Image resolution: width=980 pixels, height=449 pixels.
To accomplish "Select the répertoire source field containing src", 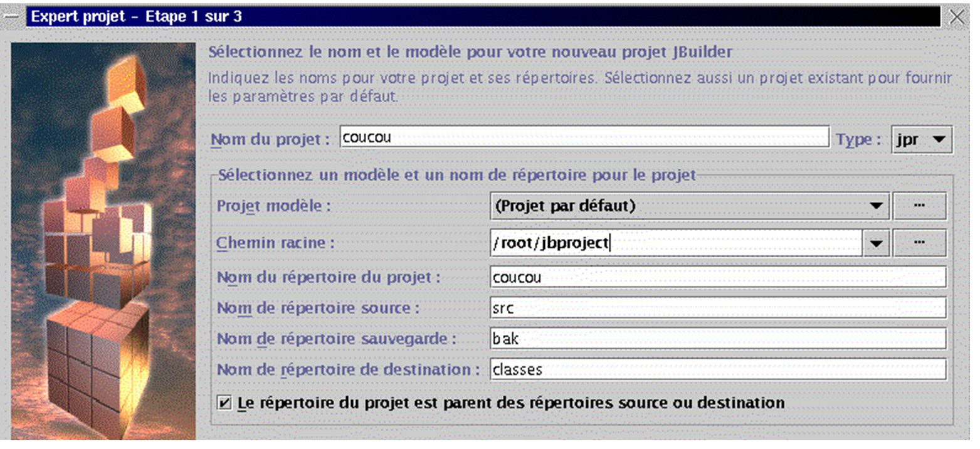I will (x=717, y=308).
